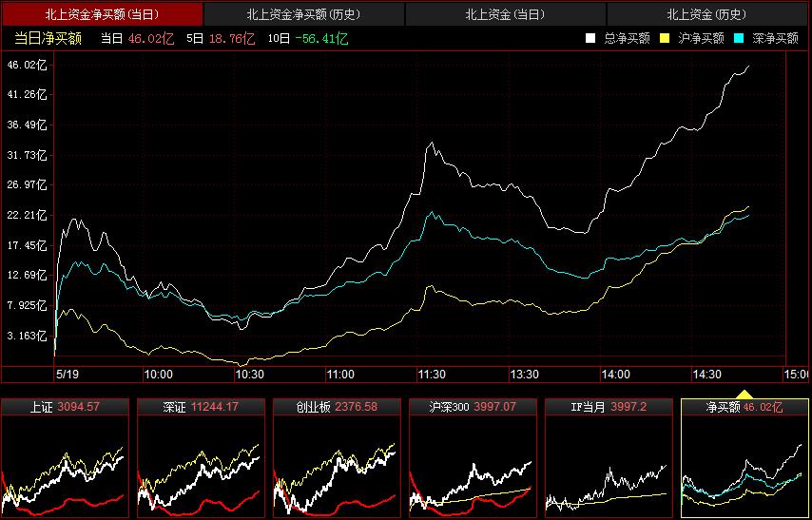Click the 5/19 date label

pyautogui.click(x=67, y=374)
